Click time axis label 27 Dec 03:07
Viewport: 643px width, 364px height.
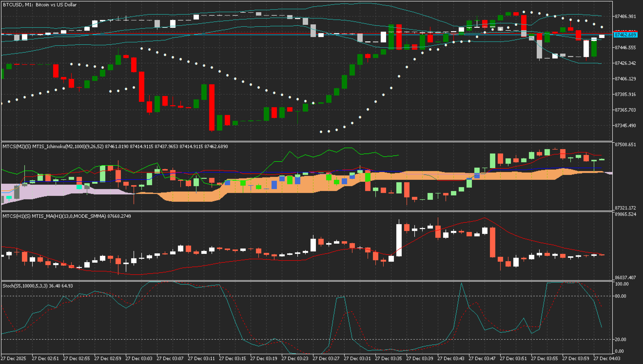[170, 359]
